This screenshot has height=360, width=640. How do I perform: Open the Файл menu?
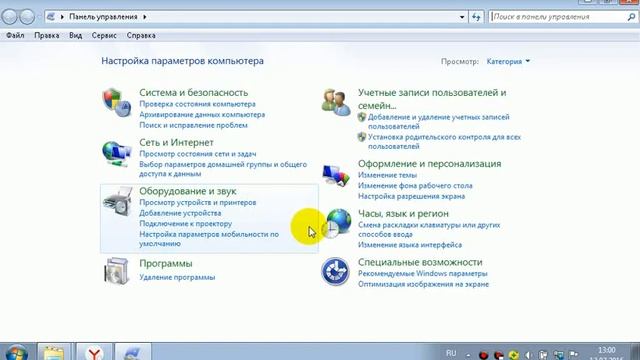15,36
